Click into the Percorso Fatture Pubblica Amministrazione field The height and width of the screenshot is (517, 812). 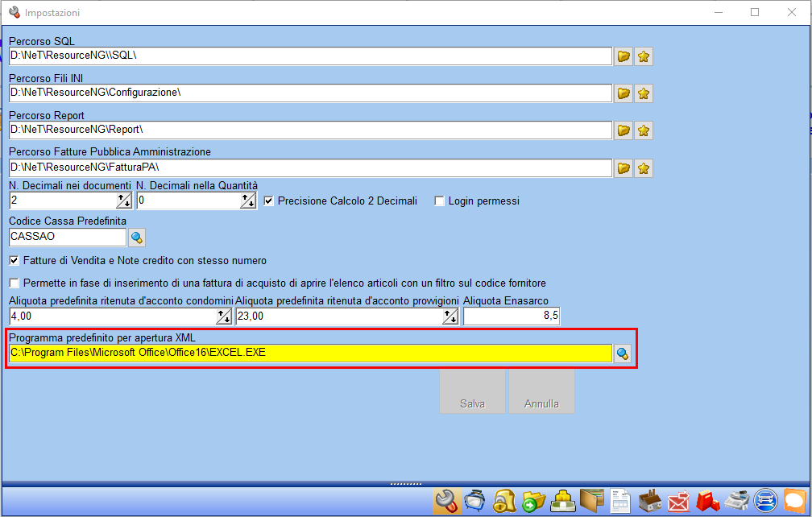point(311,168)
